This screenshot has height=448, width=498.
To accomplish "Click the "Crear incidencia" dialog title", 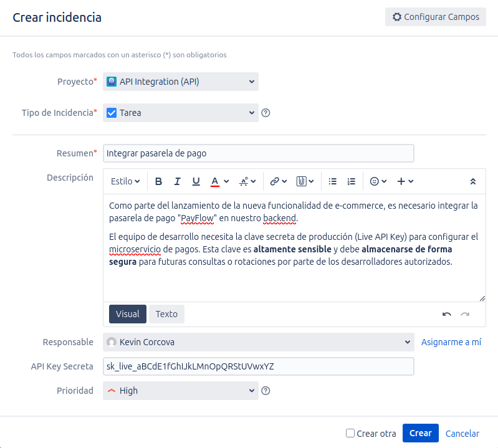I will (x=57, y=17).
